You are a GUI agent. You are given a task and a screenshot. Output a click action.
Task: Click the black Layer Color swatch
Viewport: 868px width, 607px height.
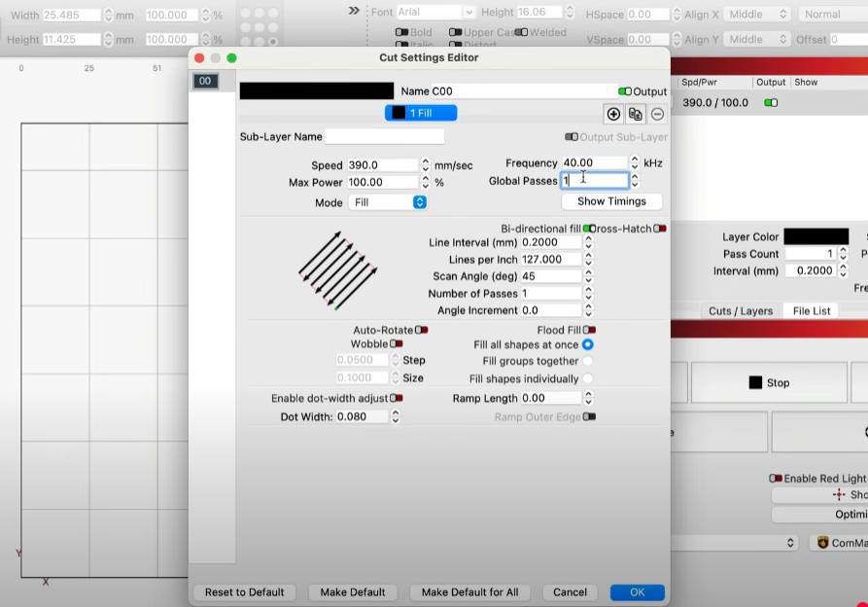[816, 236]
